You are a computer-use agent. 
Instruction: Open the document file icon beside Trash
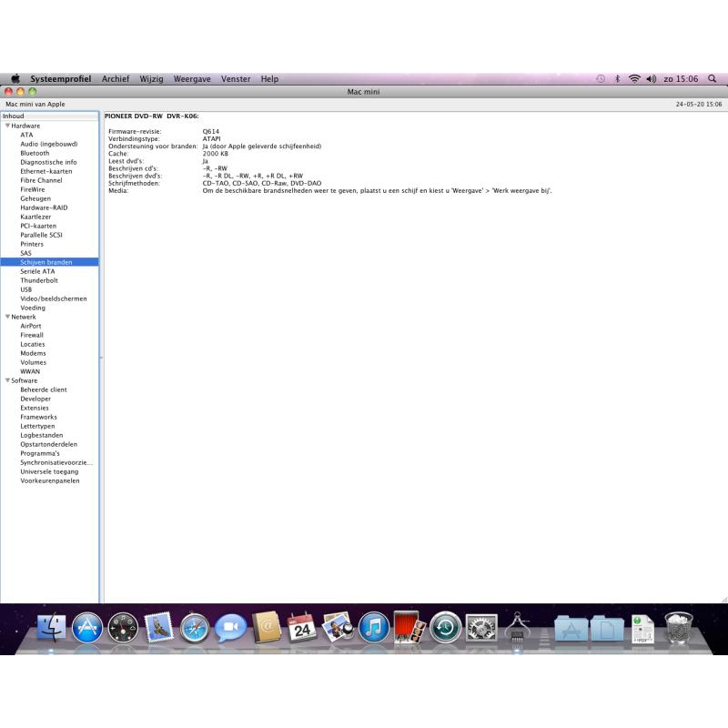coord(643,629)
